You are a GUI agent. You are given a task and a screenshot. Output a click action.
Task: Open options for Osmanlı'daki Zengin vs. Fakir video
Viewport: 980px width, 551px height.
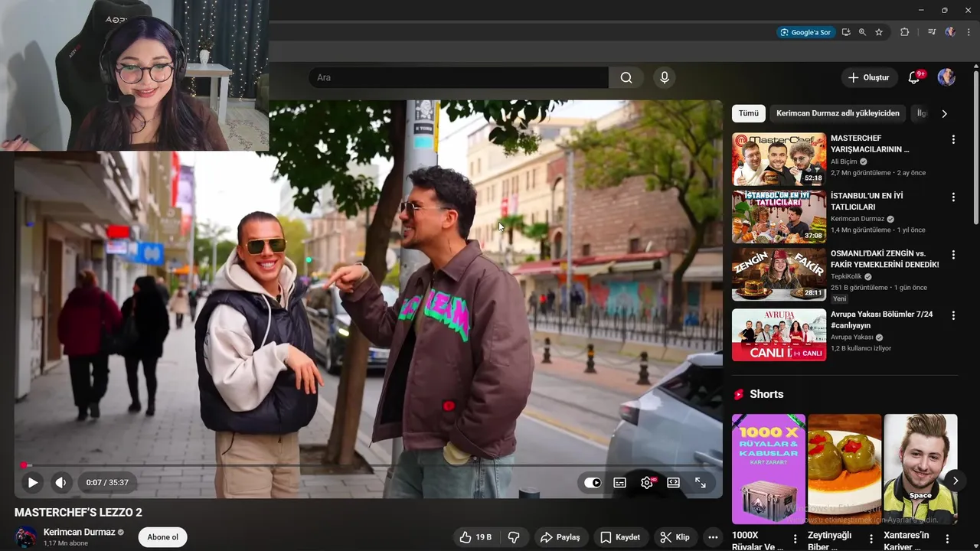coord(953,254)
